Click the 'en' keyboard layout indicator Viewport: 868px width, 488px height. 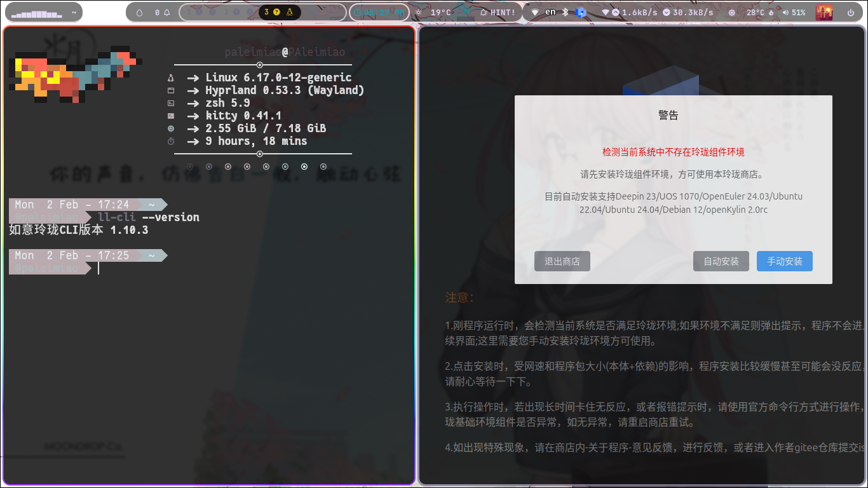tap(550, 12)
